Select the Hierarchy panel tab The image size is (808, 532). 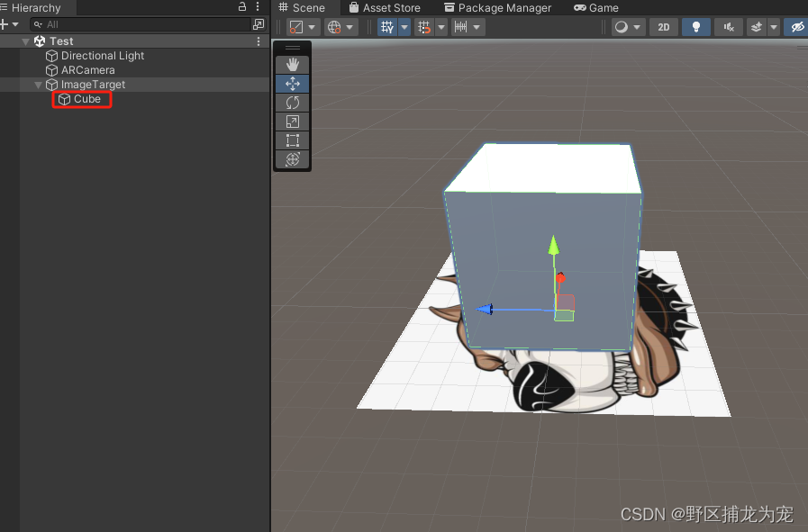(36, 8)
